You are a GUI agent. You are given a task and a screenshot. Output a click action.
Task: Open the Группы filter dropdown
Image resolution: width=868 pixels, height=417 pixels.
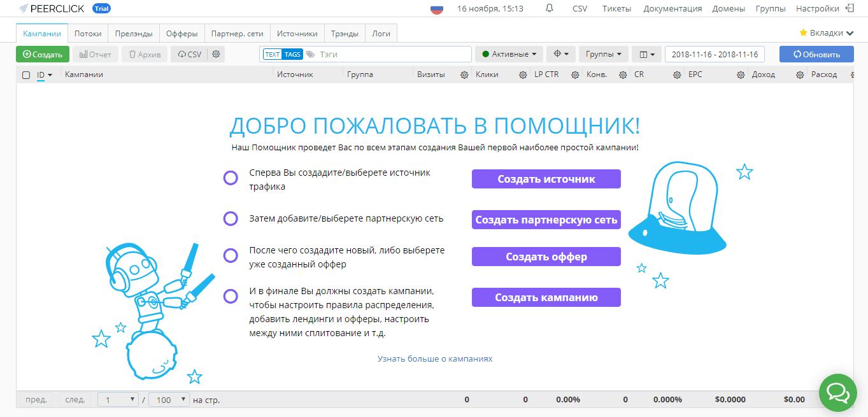[x=604, y=55]
